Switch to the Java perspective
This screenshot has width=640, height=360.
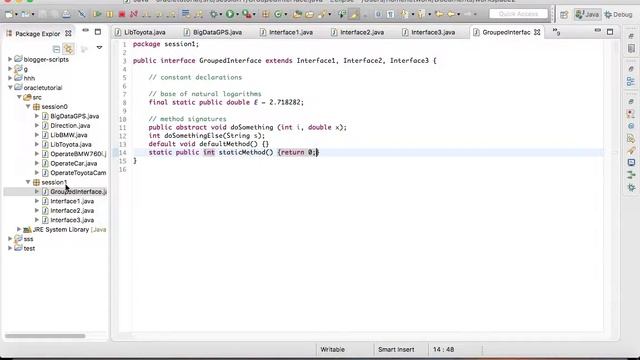tap(587, 15)
